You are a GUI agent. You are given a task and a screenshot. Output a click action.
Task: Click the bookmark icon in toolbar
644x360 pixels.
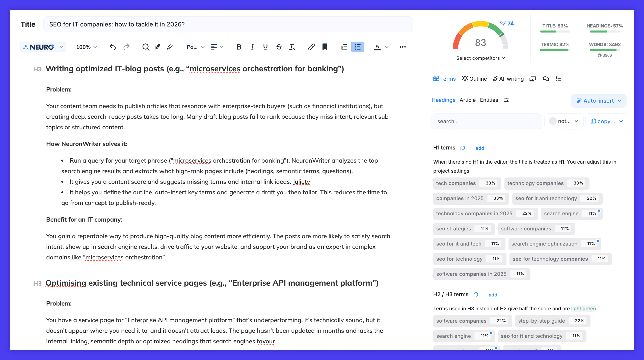point(325,47)
